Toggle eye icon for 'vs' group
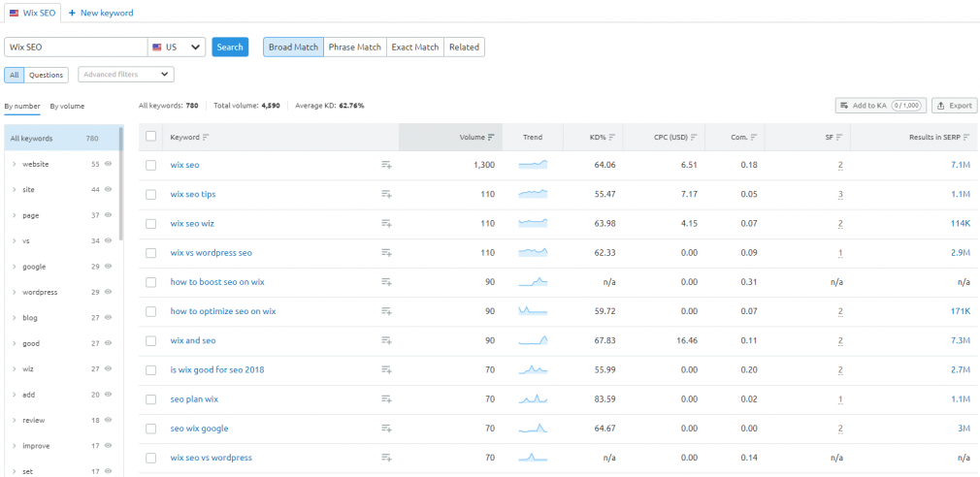 coord(108,241)
